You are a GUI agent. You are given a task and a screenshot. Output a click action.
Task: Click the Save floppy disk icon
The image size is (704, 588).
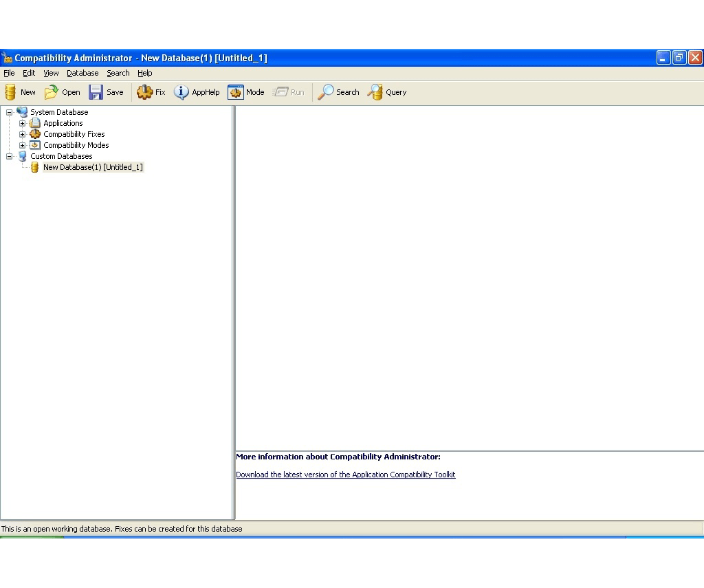click(96, 92)
